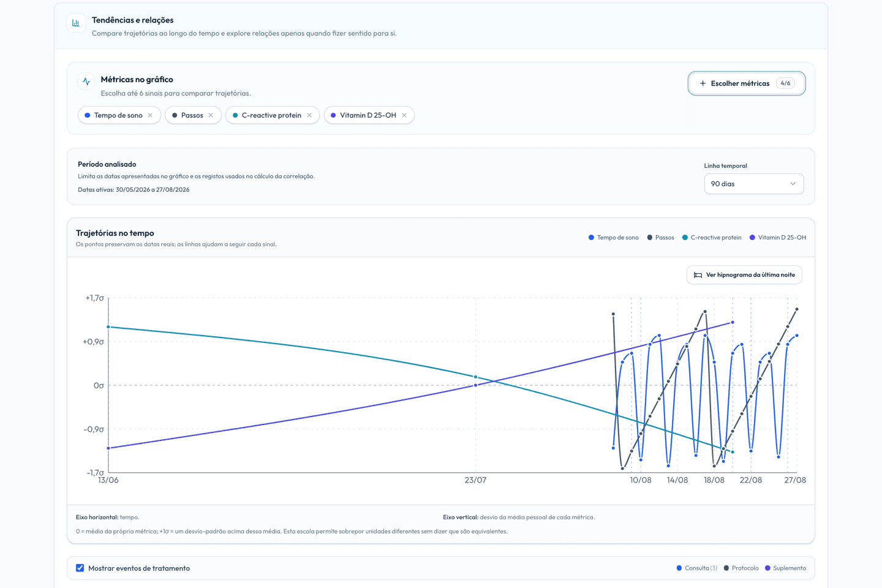Open the Linha temporal 90 dias dropdown
882x588 pixels.
[x=753, y=184]
